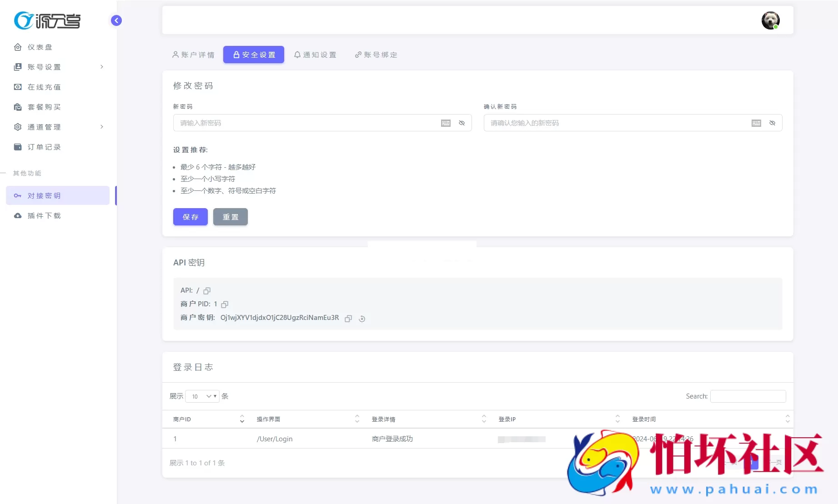838x504 pixels.
Task: Copy the 商户密钥 via its copy icon
Action: click(348, 319)
